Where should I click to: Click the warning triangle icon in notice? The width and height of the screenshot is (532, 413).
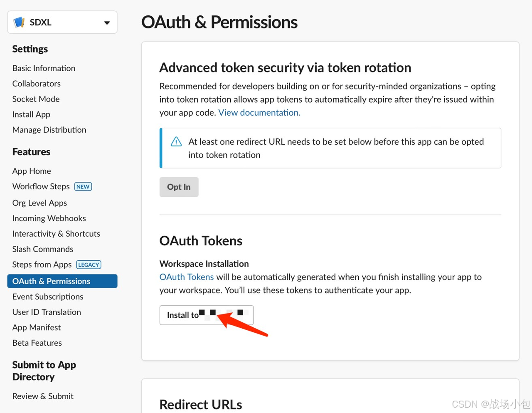[176, 142]
